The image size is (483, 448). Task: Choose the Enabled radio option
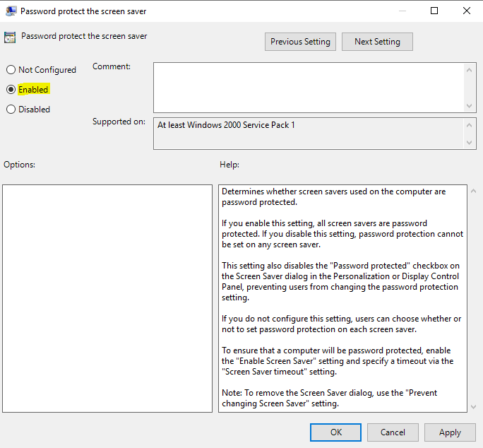pyautogui.click(x=11, y=90)
